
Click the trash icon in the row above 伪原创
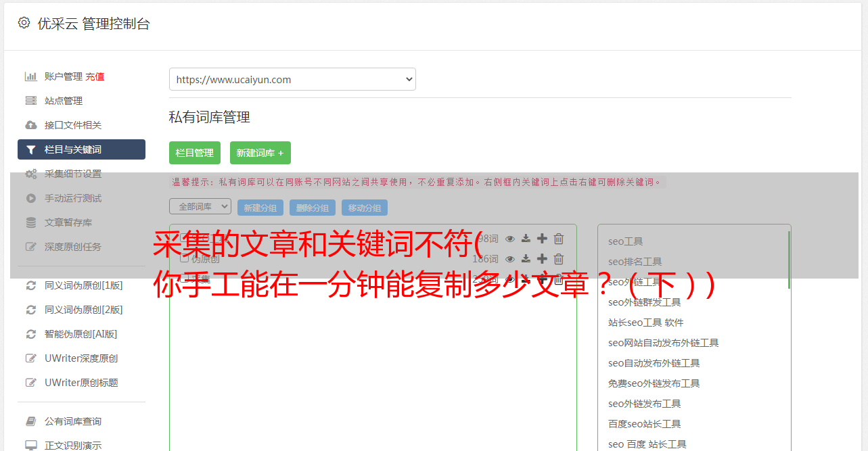(x=559, y=239)
